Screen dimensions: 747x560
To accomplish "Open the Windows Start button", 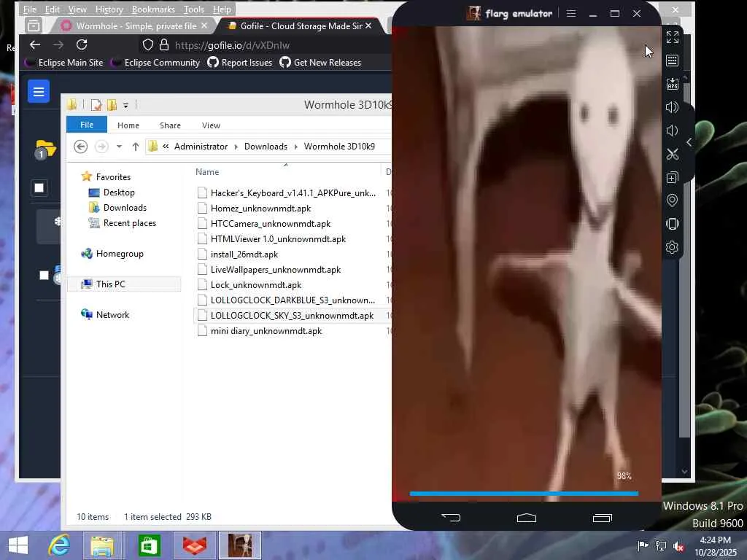I will click(18, 545).
